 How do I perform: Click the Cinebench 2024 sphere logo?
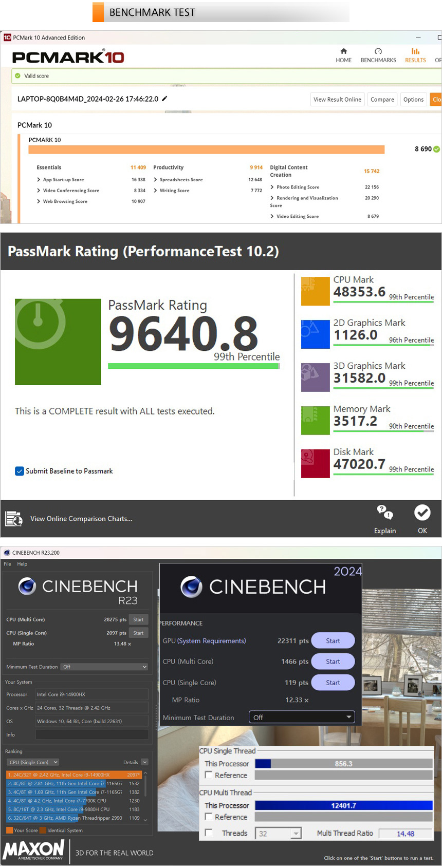(x=191, y=587)
